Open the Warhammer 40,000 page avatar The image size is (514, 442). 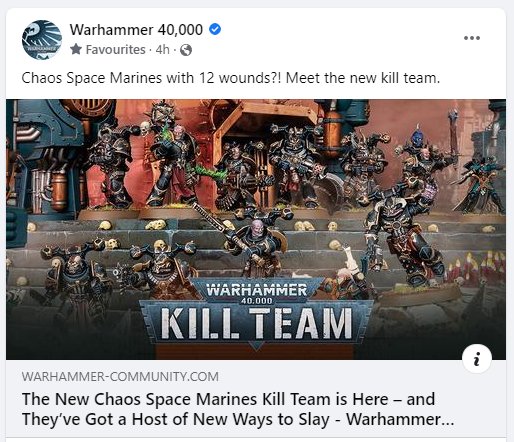(x=42, y=40)
